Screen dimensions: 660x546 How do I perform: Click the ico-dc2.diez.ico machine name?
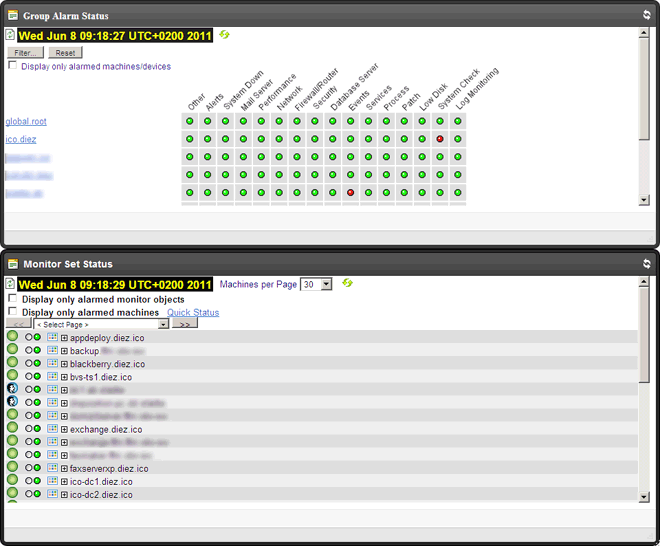(x=101, y=495)
